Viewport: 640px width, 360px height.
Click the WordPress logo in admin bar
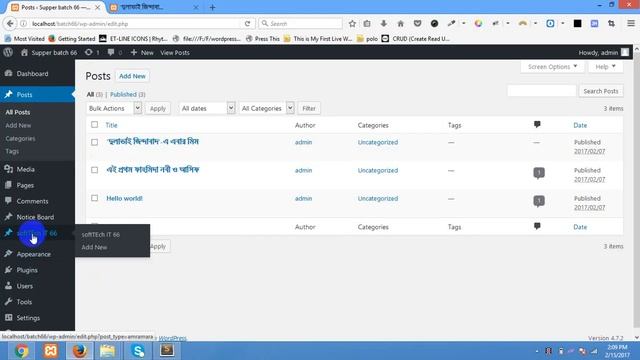tap(8, 52)
